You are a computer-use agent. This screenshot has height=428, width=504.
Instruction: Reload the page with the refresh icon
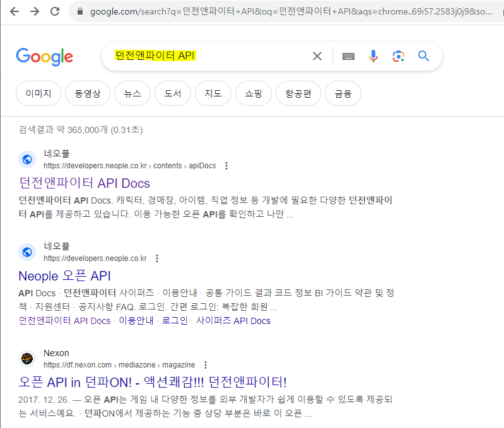point(55,11)
